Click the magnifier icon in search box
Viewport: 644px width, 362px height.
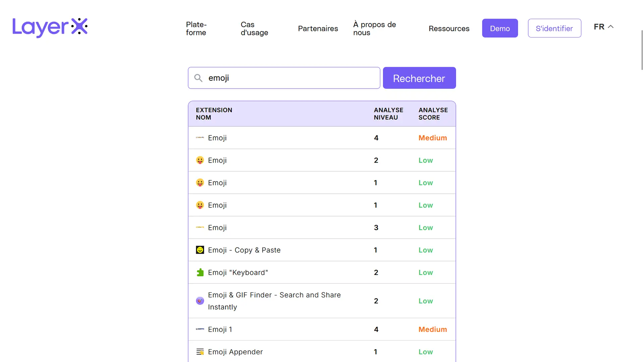point(198,78)
